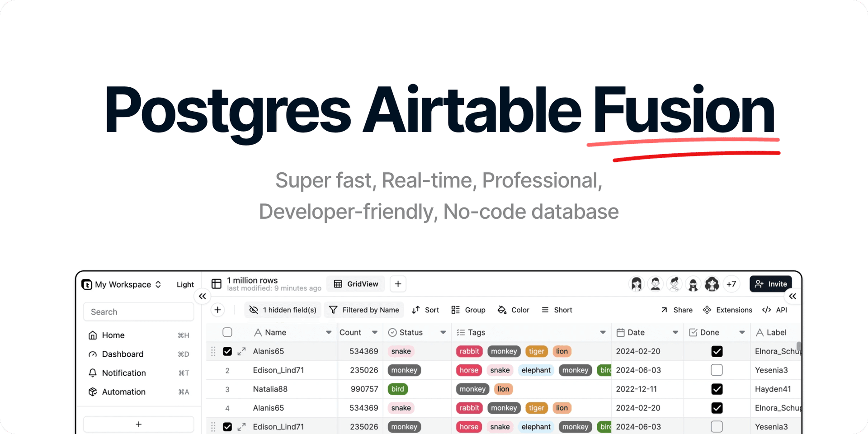The height and width of the screenshot is (434, 868).
Task: Open the Sort options
Action: 425,310
